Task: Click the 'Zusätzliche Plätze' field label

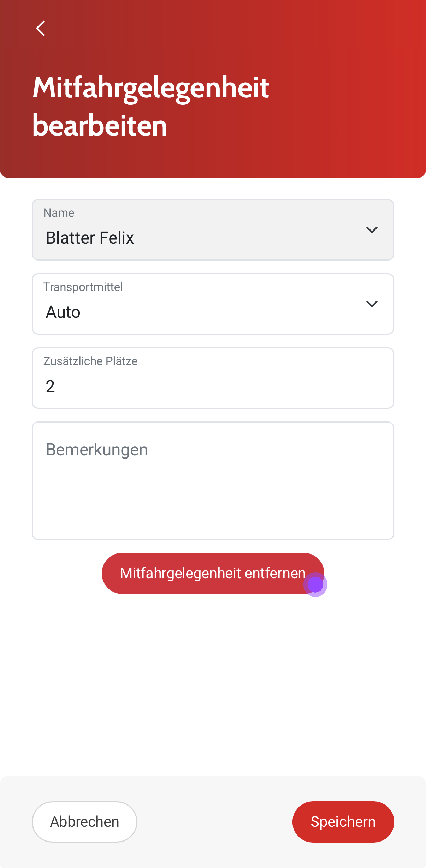Action: [x=90, y=361]
